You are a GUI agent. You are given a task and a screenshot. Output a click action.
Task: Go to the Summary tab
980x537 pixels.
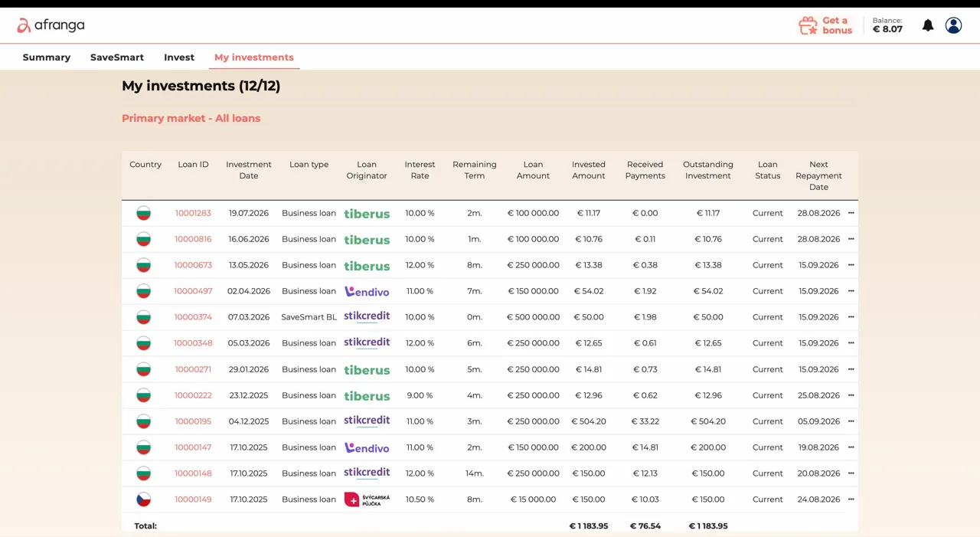[47, 57]
